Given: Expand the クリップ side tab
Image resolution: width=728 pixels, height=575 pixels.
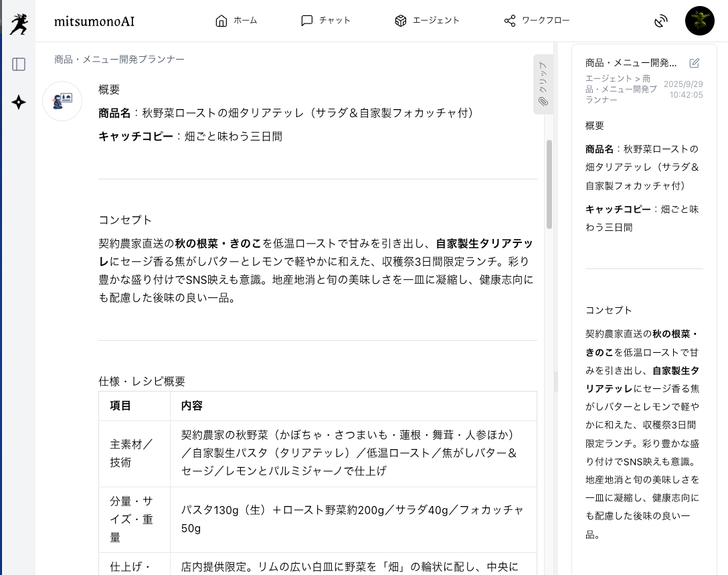Looking at the screenshot, I should 543,84.
